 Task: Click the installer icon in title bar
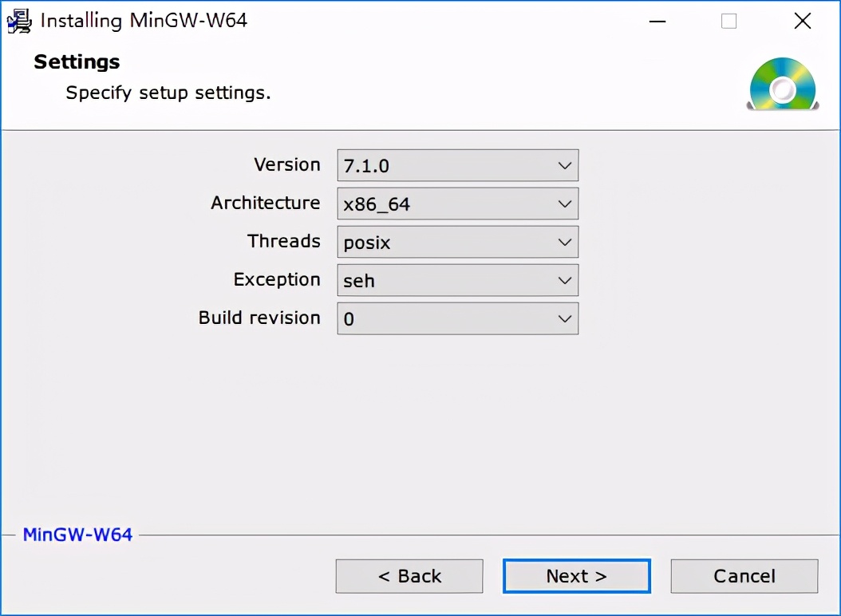tap(19, 21)
